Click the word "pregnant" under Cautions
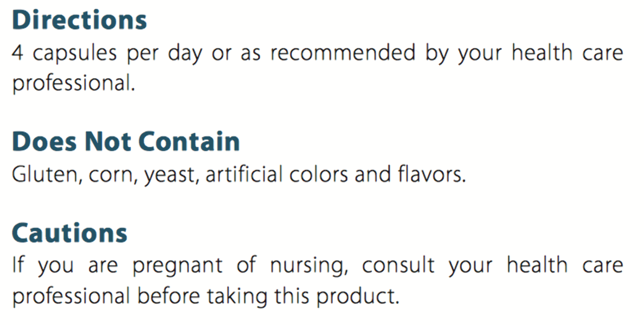The image size is (644, 325). coord(177,266)
